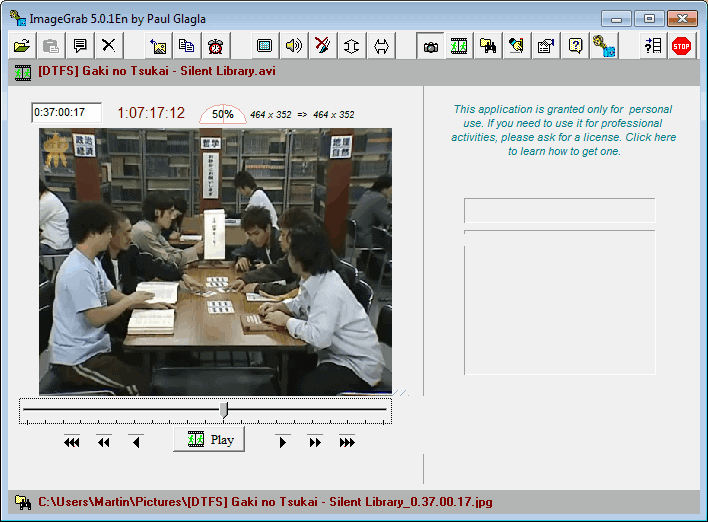
Task: Click the video title Silent Library.avi
Action: tap(157, 71)
